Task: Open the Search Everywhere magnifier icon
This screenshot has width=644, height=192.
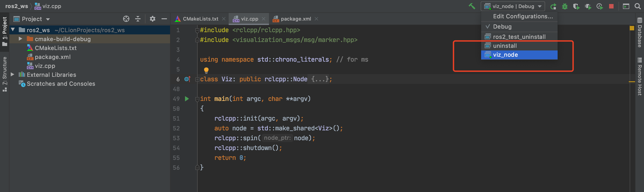Action: [638, 6]
